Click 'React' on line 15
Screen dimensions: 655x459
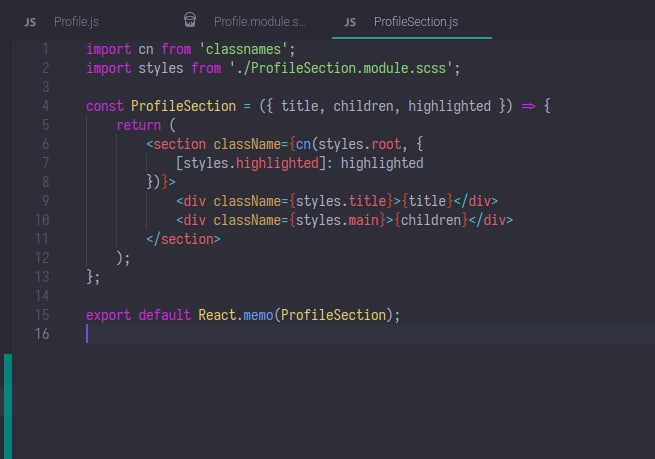[x=217, y=315]
